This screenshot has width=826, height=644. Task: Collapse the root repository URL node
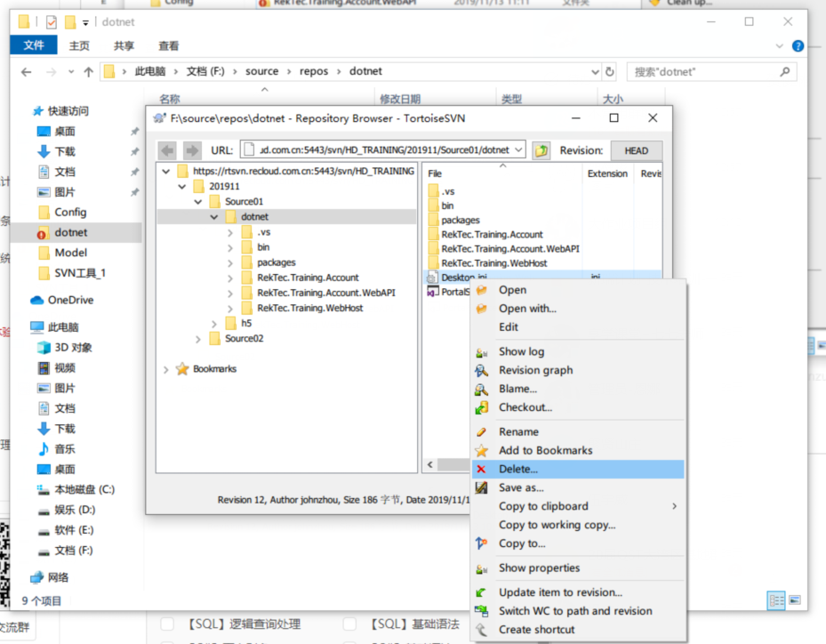click(x=166, y=172)
